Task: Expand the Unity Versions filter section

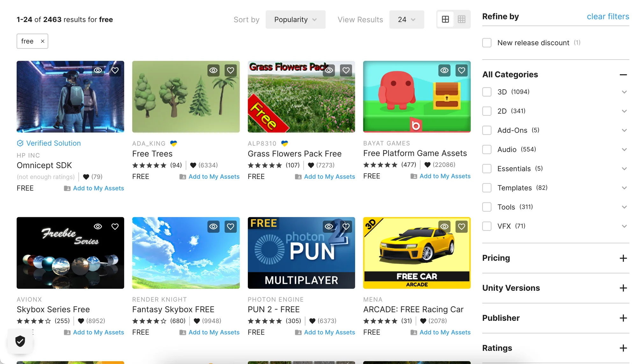Action: [623, 288]
